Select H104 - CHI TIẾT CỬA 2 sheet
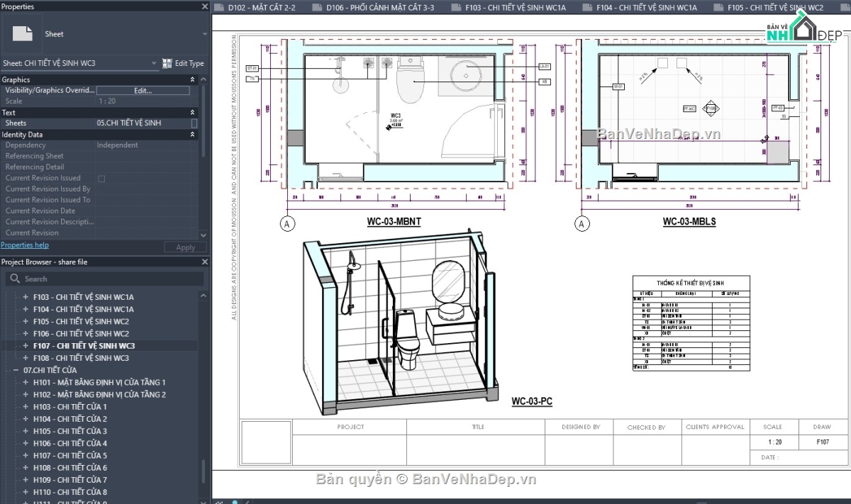This screenshot has height=504, width=851. tap(69, 419)
